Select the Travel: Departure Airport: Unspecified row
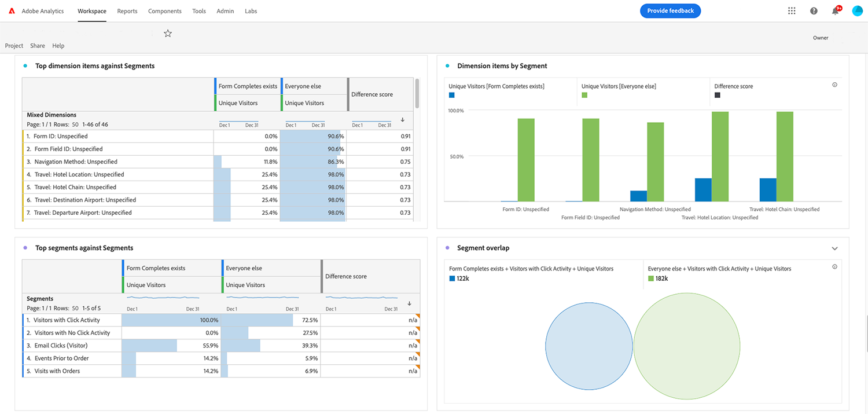The image size is (868, 414). point(217,213)
